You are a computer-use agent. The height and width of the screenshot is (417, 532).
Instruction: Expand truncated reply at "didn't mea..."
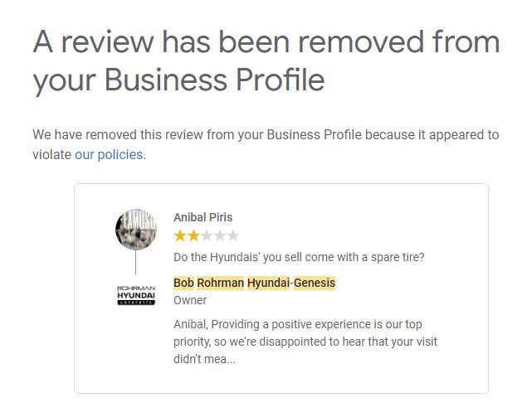pyautogui.click(x=217, y=359)
